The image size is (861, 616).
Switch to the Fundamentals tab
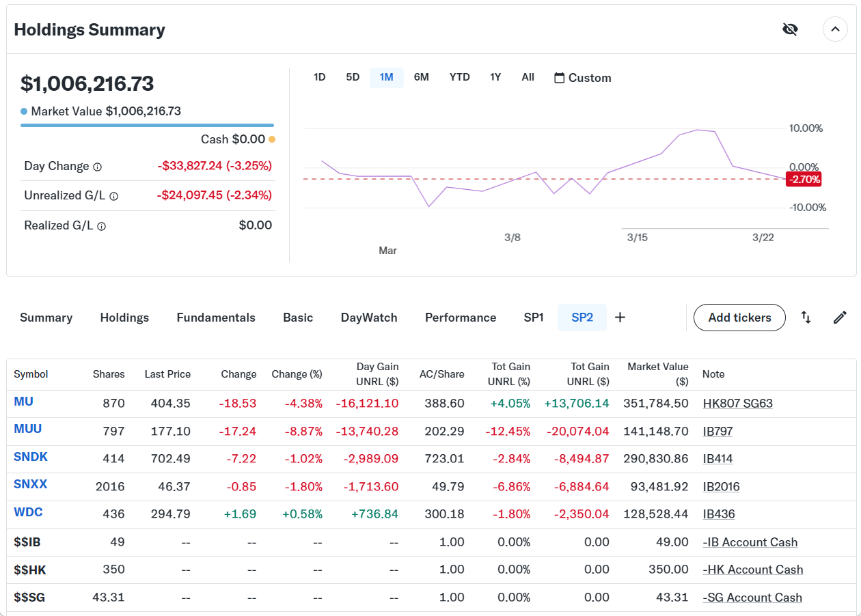[216, 318]
